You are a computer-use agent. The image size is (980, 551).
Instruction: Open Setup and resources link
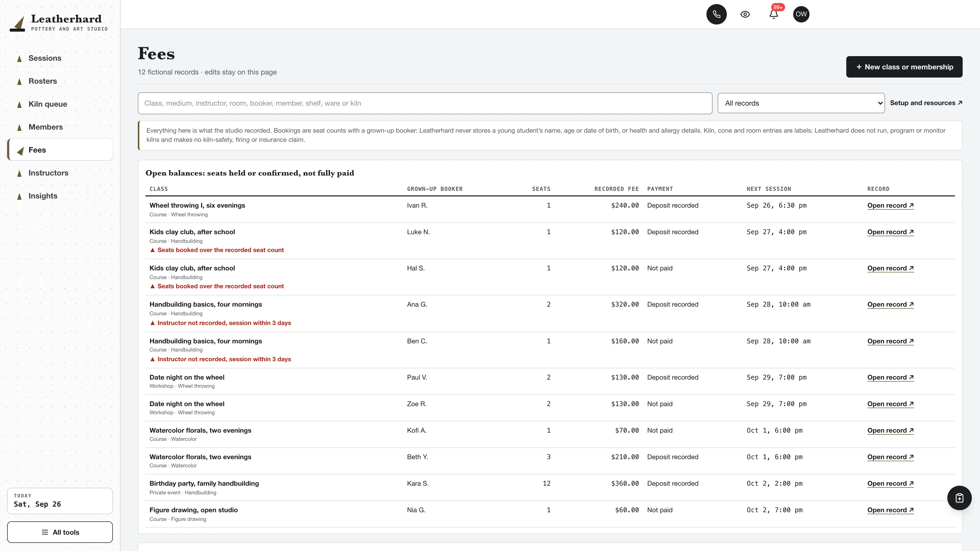tap(926, 103)
